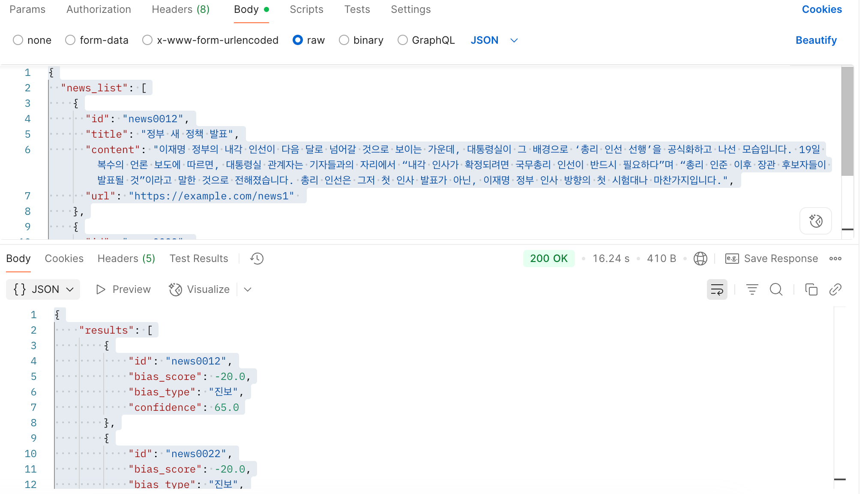Switch to the Scripts request tab
Viewport: 868px width, 494px height.
pos(306,9)
